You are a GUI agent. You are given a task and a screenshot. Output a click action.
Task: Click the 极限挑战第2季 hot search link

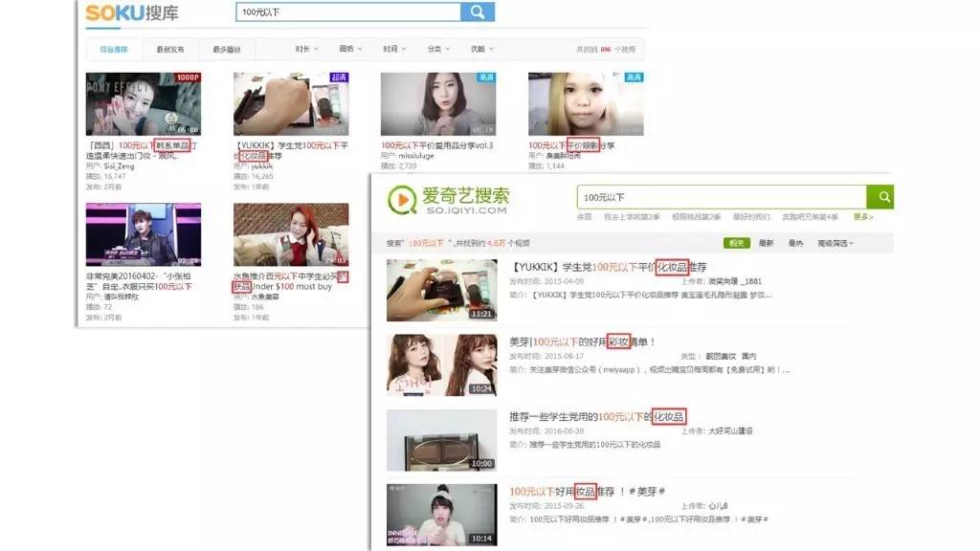[696, 217]
